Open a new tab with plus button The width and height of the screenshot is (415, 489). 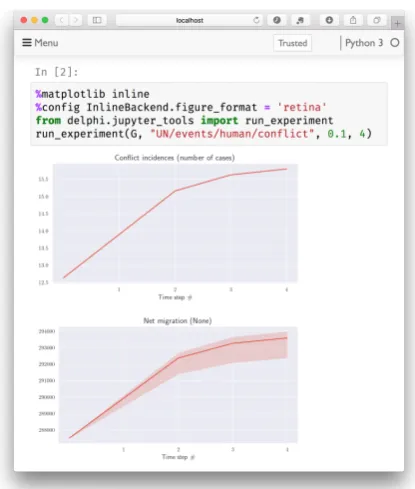click(397, 23)
